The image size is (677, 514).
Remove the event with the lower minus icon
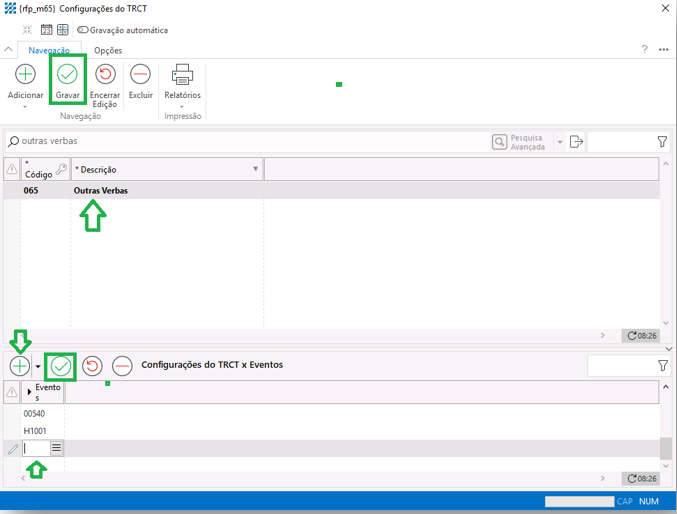122,366
